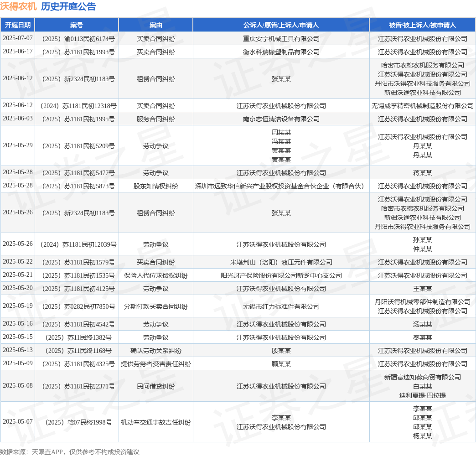Click the 公诉人/原告/上诉人/申请人 column header
476x456 pixels.
(281, 25)
